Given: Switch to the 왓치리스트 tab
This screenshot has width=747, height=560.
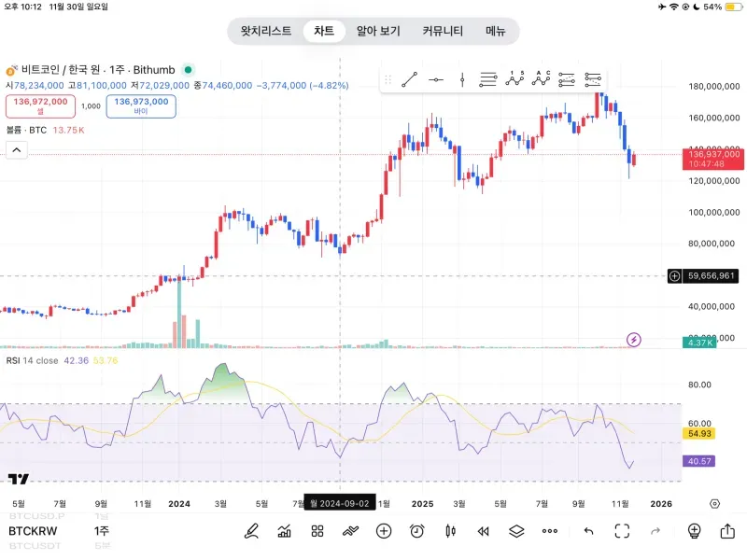Looking at the screenshot, I should (x=266, y=31).
